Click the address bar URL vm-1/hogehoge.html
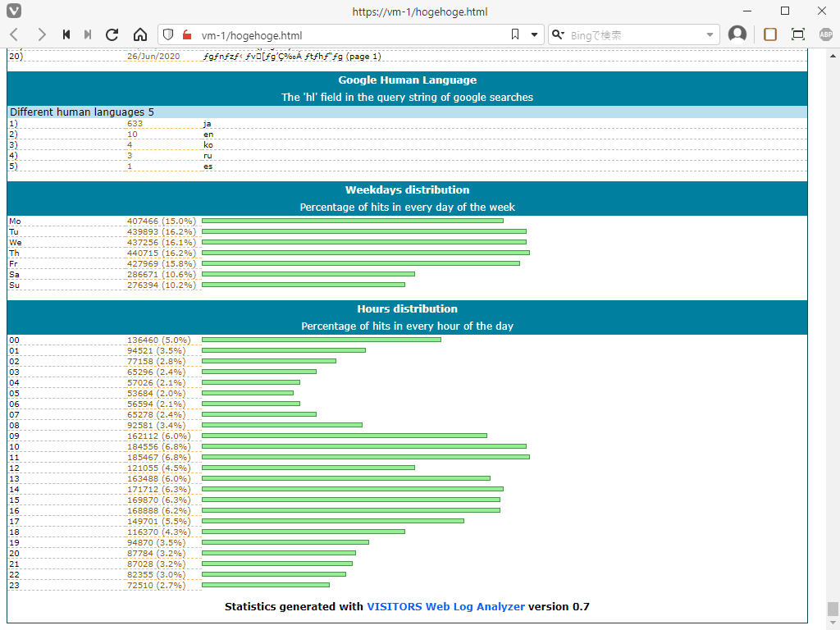Viewport: 840px width, 630px height. (252, 35)
